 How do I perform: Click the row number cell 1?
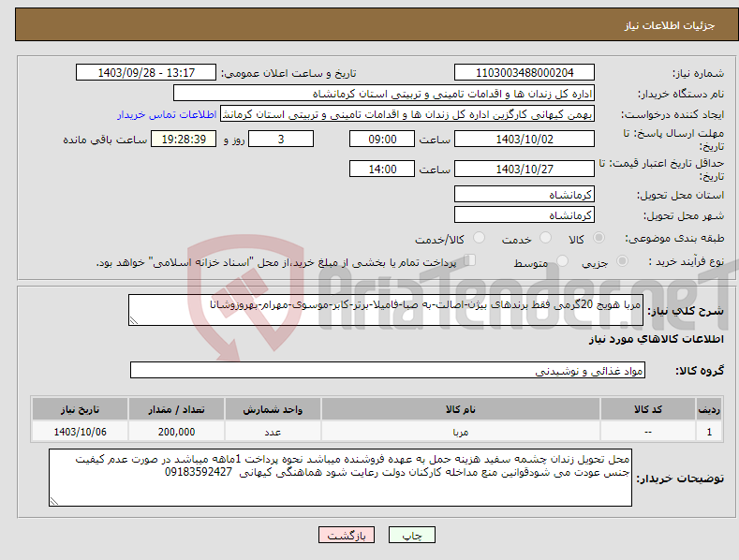pos(709,432)
